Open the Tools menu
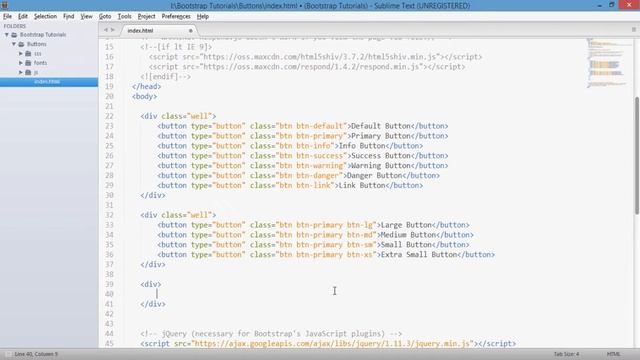 point(124,16)
